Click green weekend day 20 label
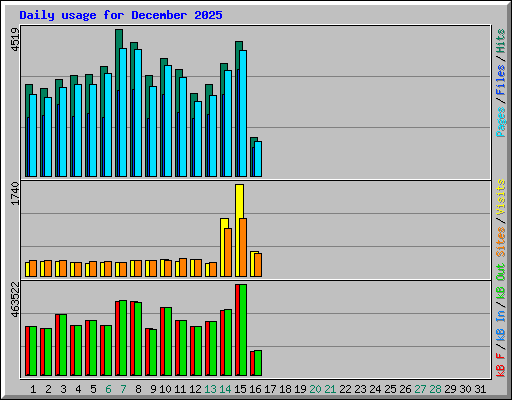Viewport: 512px width, 400px height. (315, 389)
